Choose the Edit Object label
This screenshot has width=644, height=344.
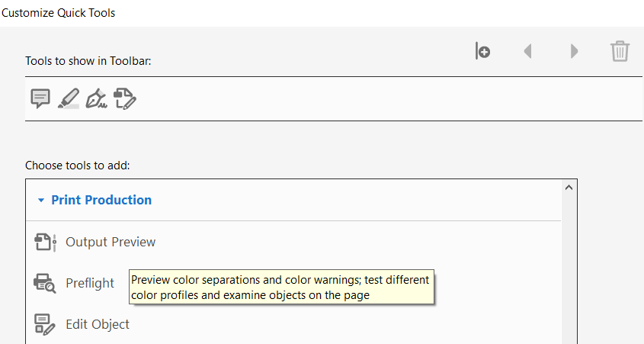(x=98, y=324)
